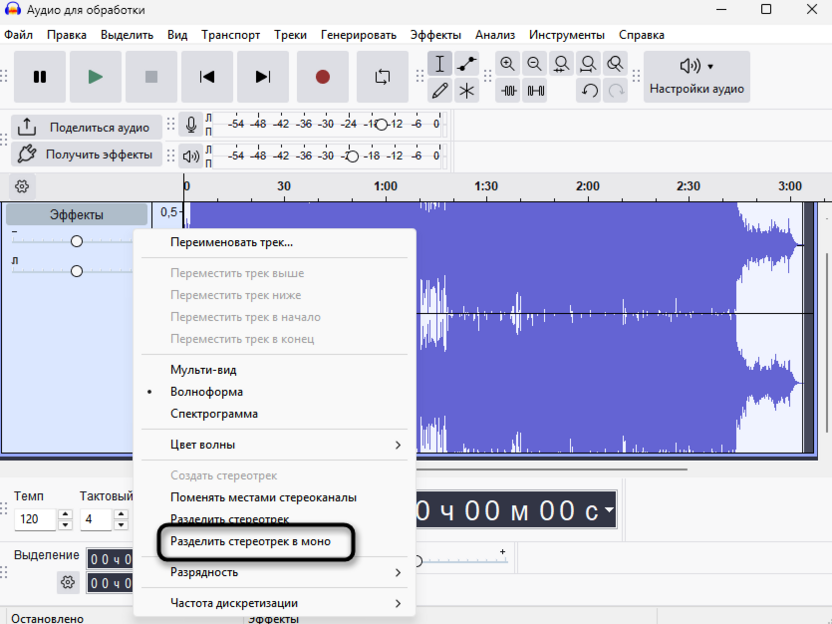Viewport: 832px width, 624px height.
Task: Adjust the playback level slider knob
Action: click(352, 157)
